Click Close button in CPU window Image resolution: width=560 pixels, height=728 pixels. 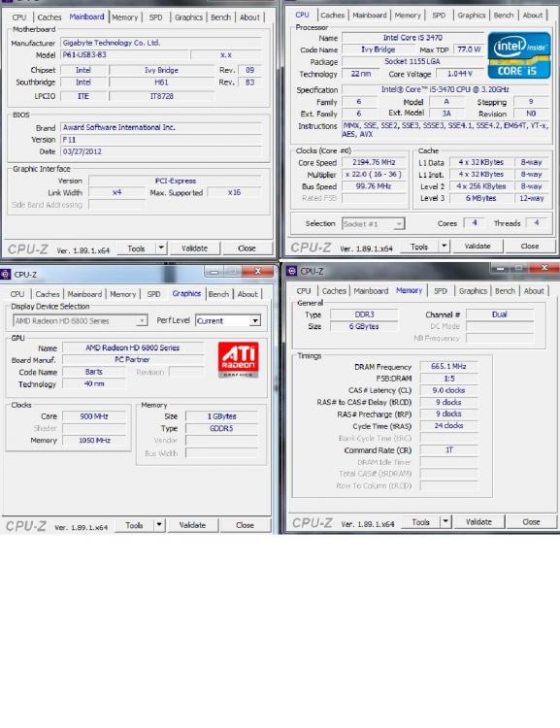(x=530, y=247)
